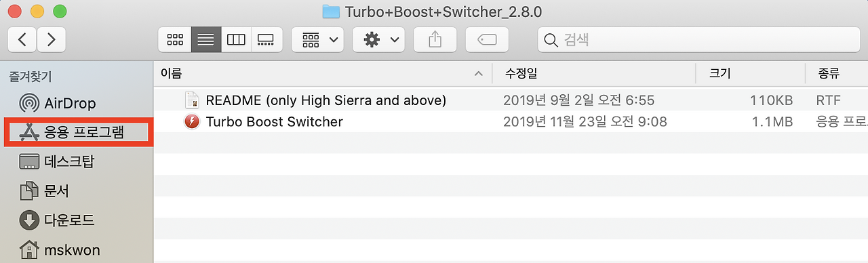Select the README (only High Sierra and above) file

[325, 100]
